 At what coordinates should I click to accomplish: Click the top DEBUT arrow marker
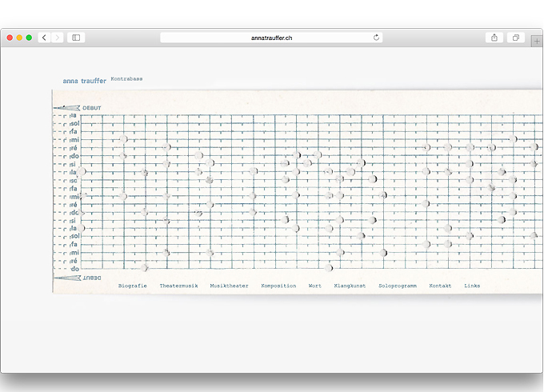78,107
